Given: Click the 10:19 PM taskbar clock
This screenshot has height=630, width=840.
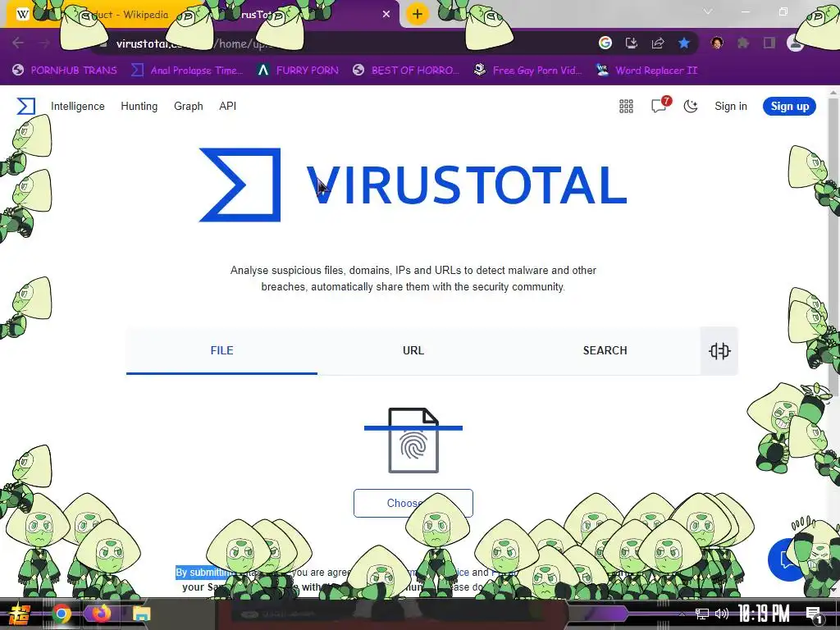Looking at the screenshot, I should click(764, 614).
